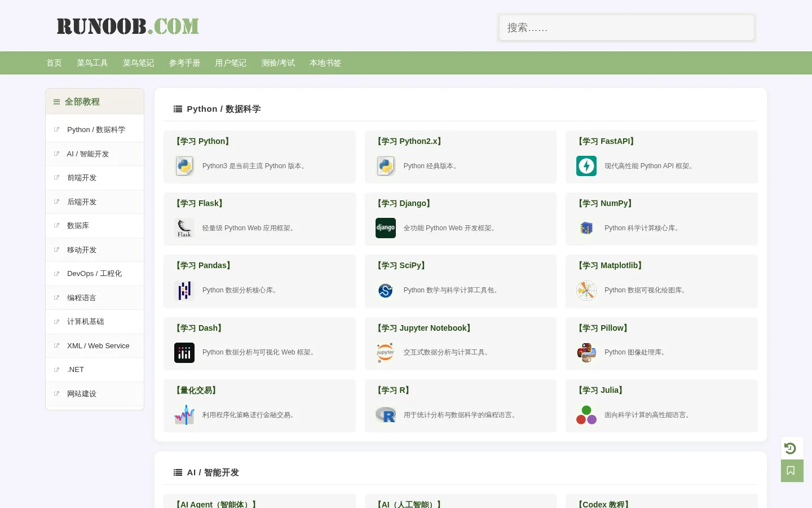Click the description 'Python 数据可视化绘图库。'
The height and width of the screenshot is (508, 812).
coord(646,290)
